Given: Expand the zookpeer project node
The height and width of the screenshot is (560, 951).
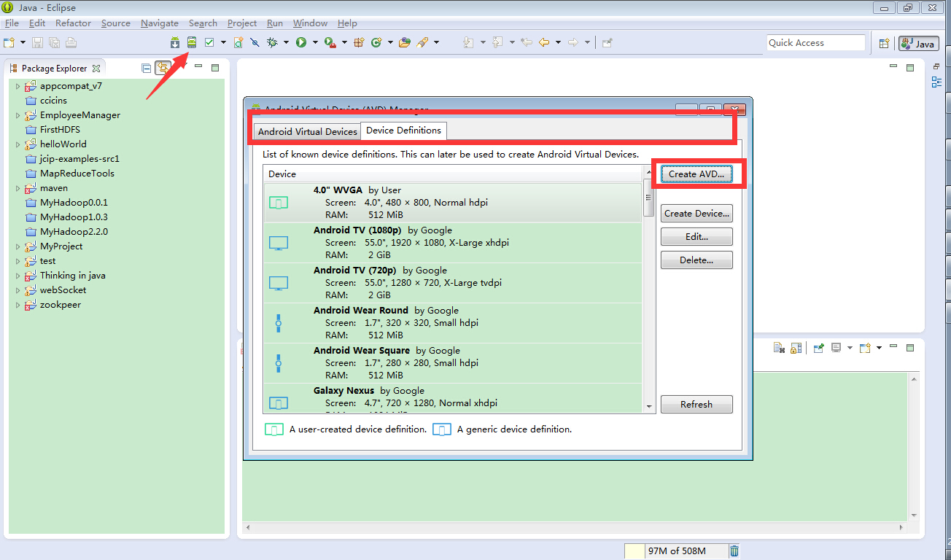Looking at the screenshot, I should [18, 305].
